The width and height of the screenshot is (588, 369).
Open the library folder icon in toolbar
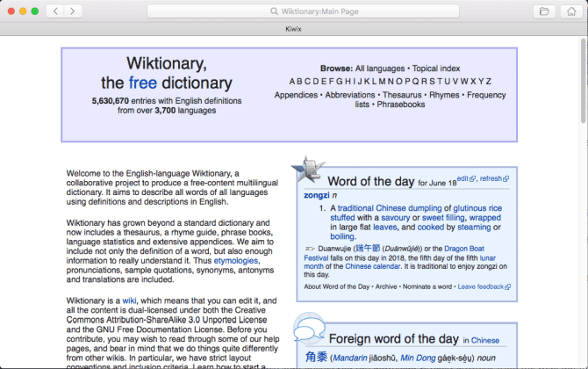544,11
